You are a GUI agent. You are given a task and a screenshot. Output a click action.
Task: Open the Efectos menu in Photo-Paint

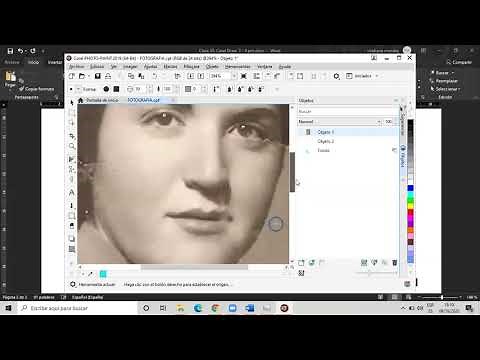pyautogui.click(x=170, y=67)
